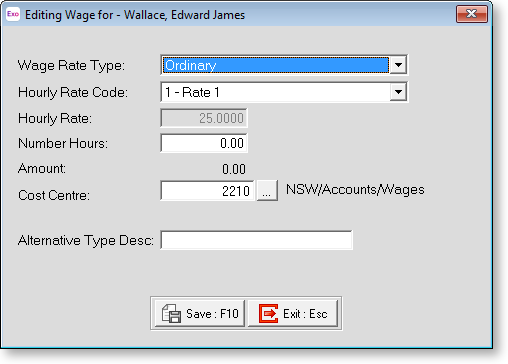The width and height of the screenshot is (508, 364).
Task: Close the Editing Wage dialog window
Action: coord(472,14)
